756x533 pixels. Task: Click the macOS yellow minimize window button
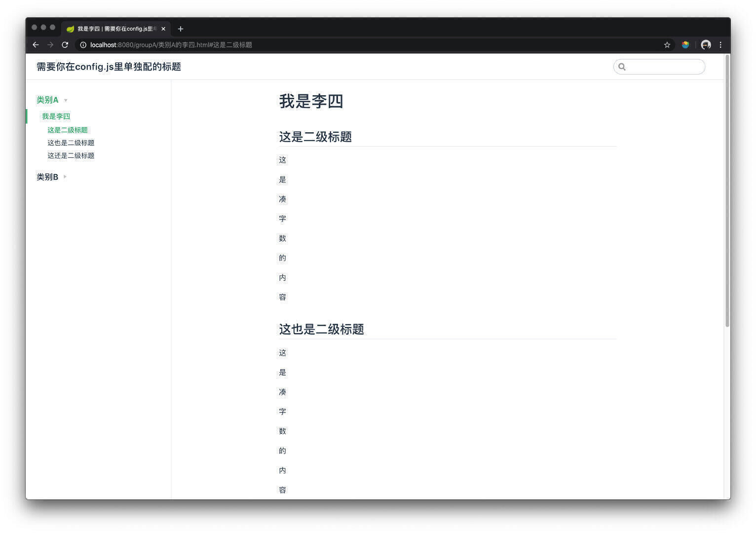(43, 28)
